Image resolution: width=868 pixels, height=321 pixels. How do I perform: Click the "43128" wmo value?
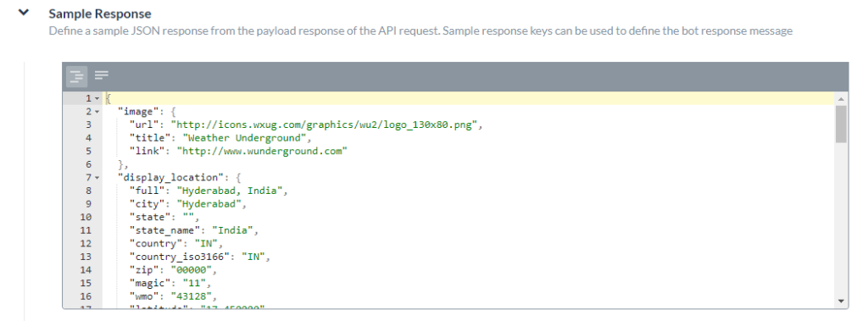tap(191, 296)
